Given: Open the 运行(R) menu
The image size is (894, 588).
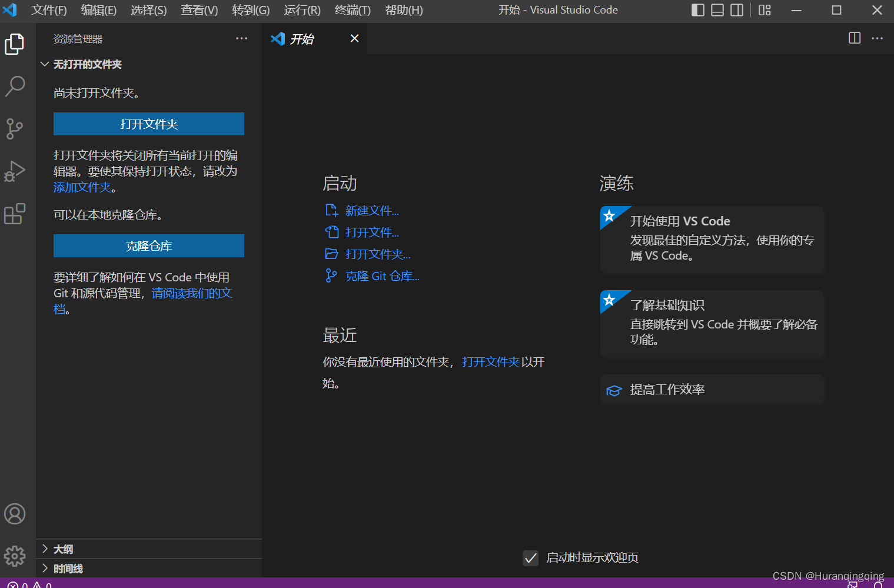Looking at the screenshot, I should pyautogui.click(x=302, y=10).
